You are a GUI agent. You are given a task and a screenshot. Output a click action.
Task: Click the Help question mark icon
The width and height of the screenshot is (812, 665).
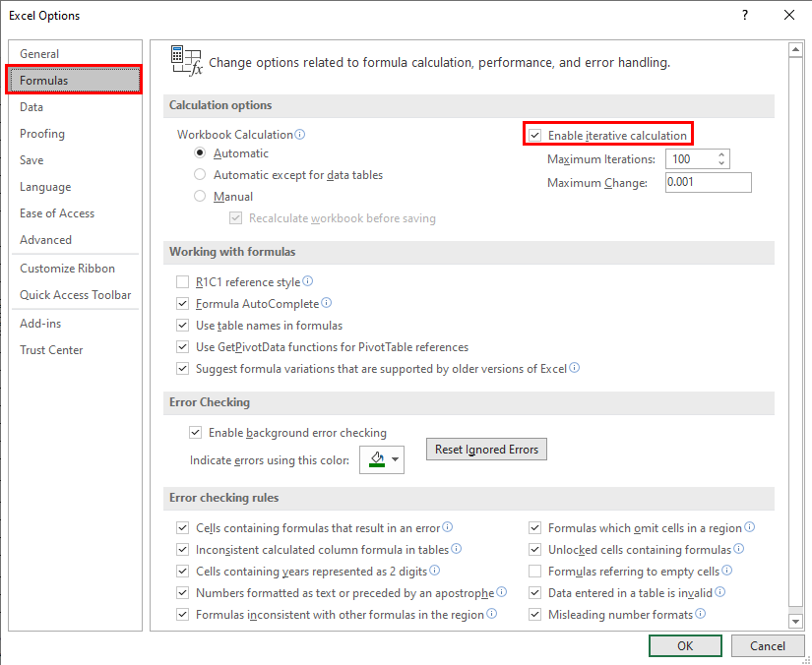click(x=745, y=15)
